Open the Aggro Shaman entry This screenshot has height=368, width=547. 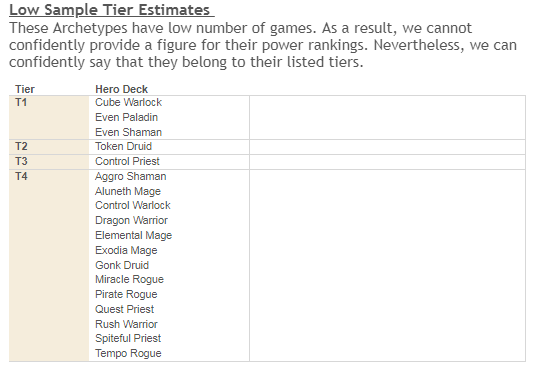pos(130,177)
